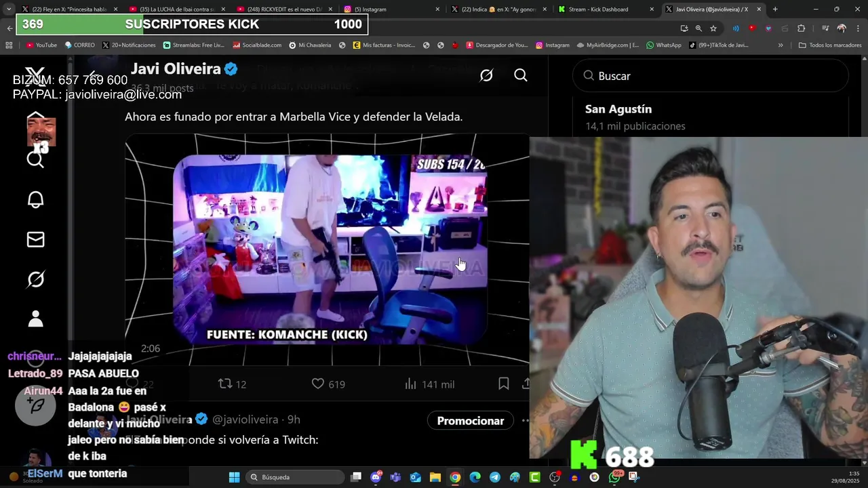868x488 pixels.
Task: Switch to Indica en X tab
Action: click(x=498, y=9)
